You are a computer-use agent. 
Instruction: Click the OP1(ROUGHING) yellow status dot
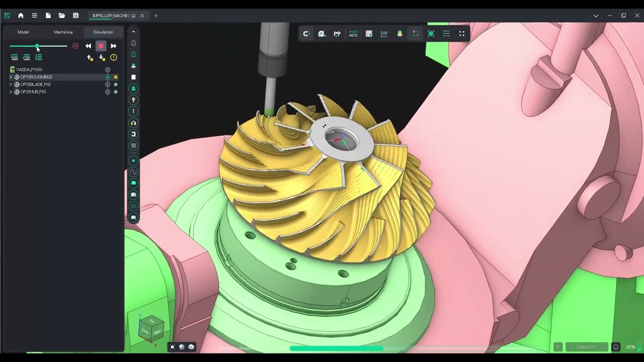[x=116, y=77]
